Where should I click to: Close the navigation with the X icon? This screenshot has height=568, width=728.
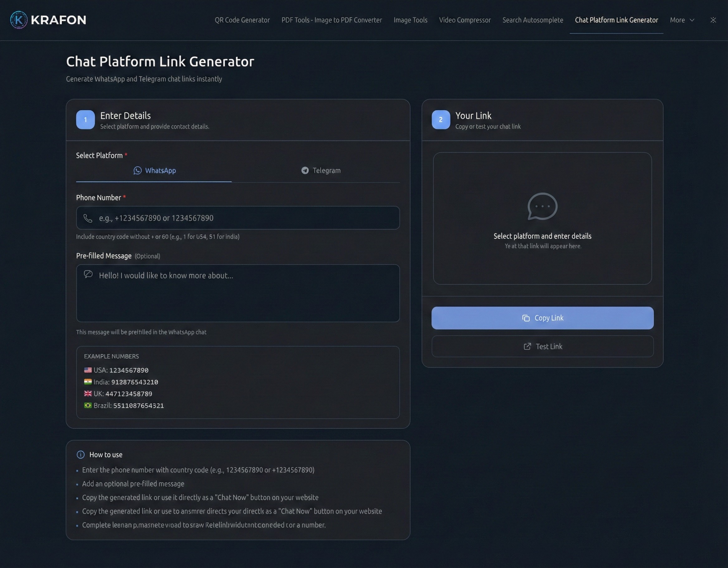(x=713, y=20)
